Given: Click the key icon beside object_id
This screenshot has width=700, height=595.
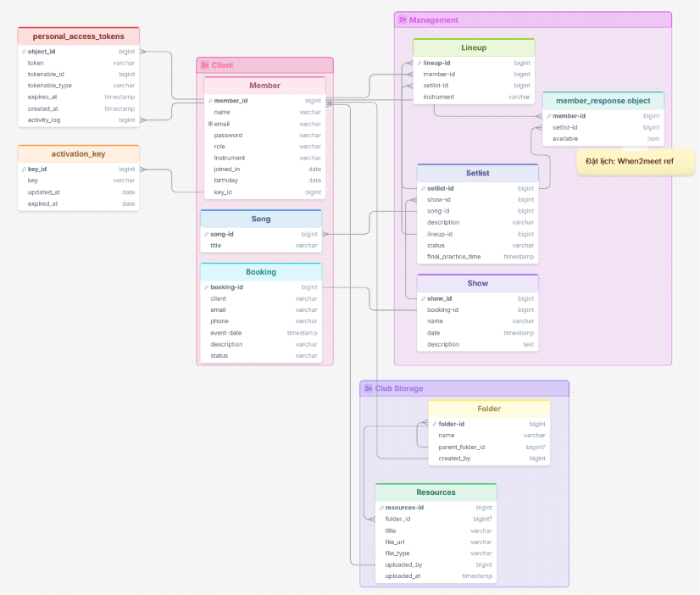Looking at the screenshot, I should pyautogui.click(x=24, y=52).
